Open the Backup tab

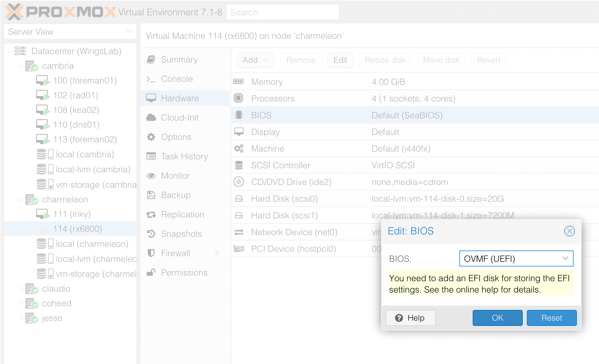click(x=186, y=195)
